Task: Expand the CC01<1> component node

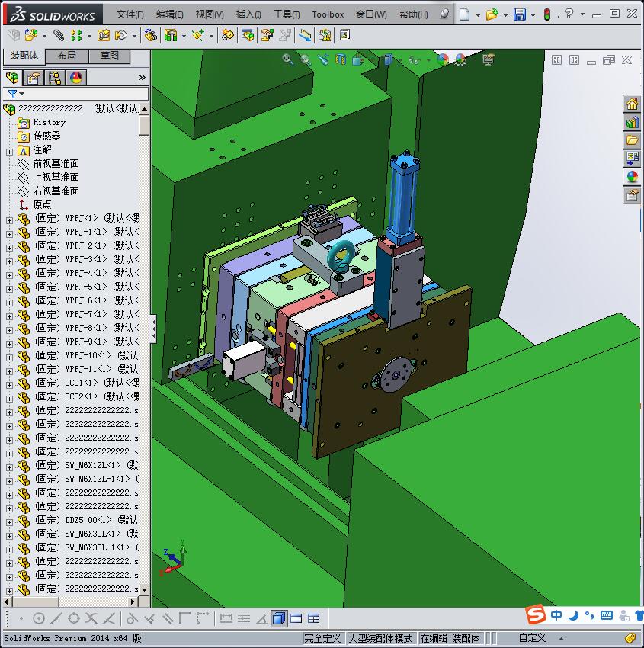Action: coord(9,385)
